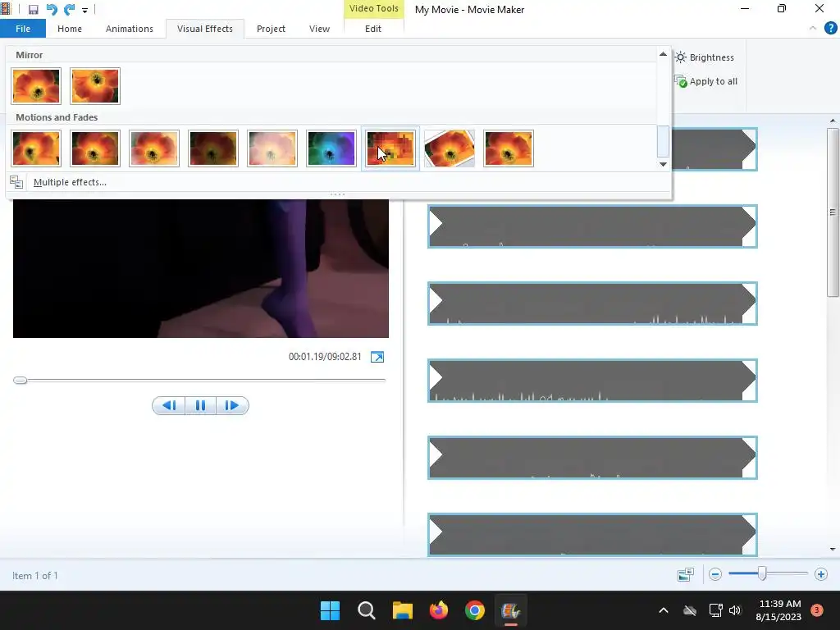Image resolution: width=840 pixels, height=630 pixels.
Task: Switch to the Home tab
Action: pos(70,29)
